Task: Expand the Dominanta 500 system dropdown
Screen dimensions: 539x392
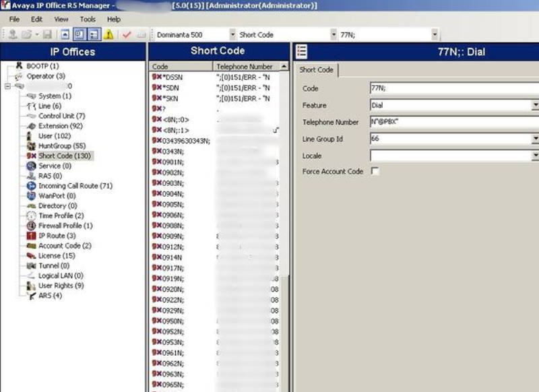Action: click(x=232, y=35)
